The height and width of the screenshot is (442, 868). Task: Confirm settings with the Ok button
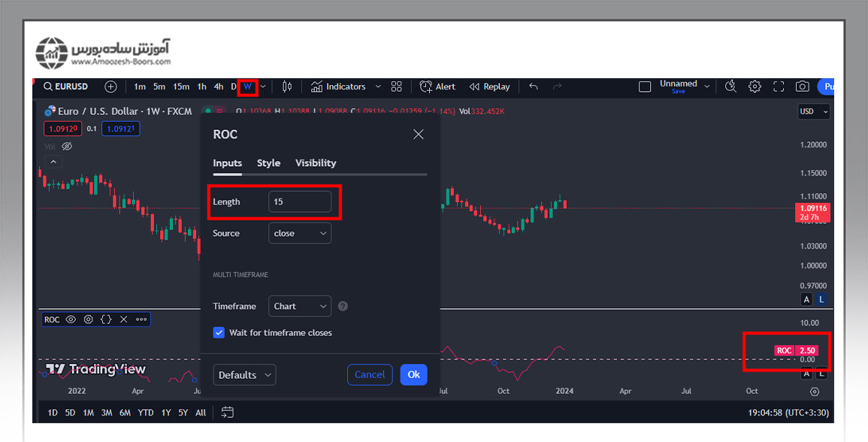click(x=413, y=374)
